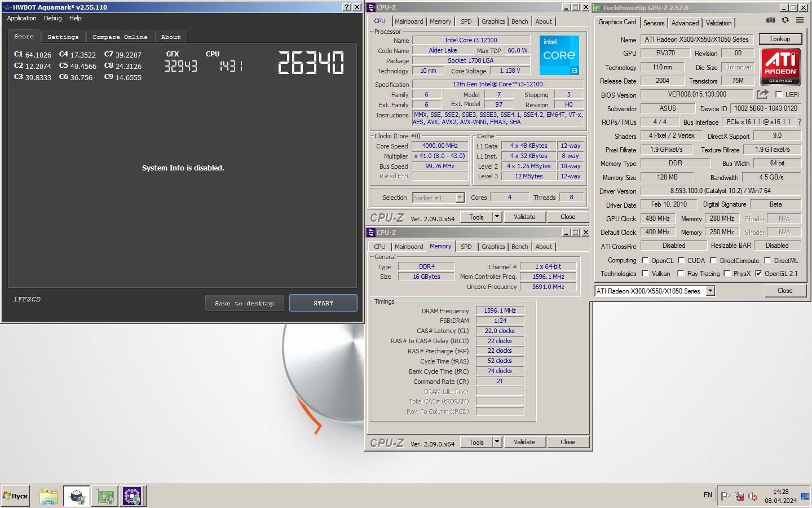Click the BIOS export share icon in GPU-Z
Screen dimensions: 812x508
pyautogui.click(x=762, y=94)
